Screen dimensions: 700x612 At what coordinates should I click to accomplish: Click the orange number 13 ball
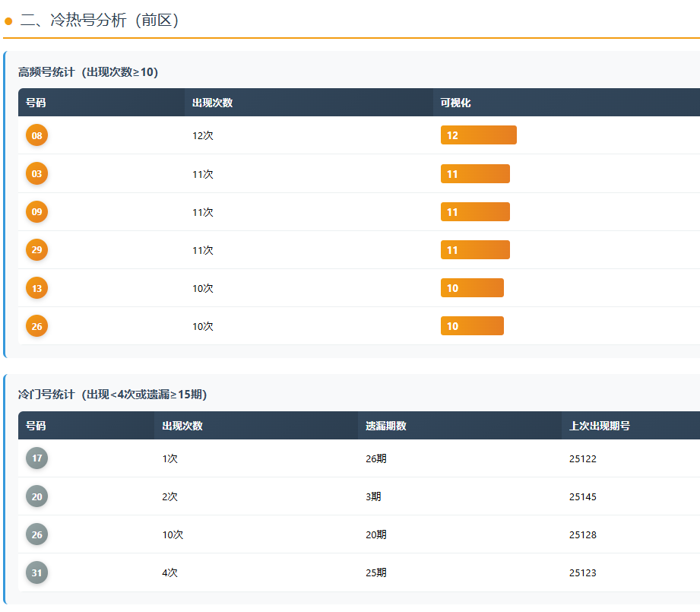coord(36,287)
